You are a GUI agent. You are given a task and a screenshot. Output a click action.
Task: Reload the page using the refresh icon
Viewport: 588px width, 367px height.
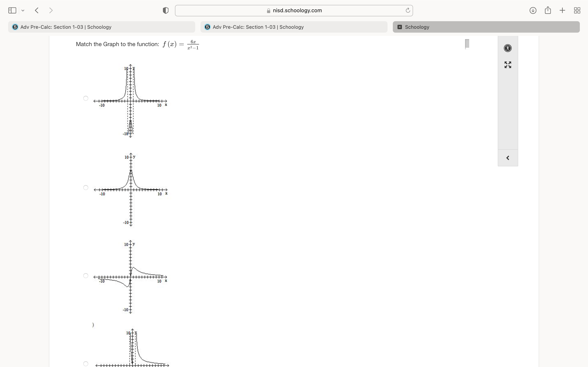(x=408, y=10)
